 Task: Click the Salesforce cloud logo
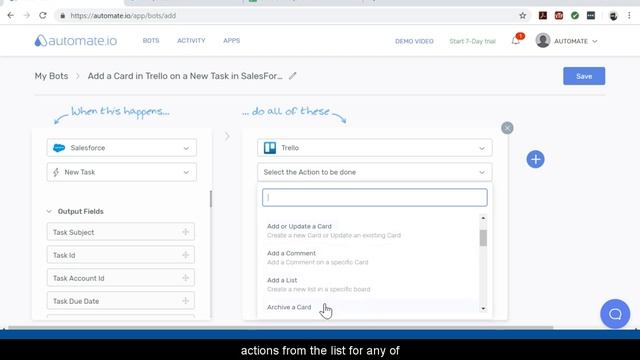[x=59, y=148]
